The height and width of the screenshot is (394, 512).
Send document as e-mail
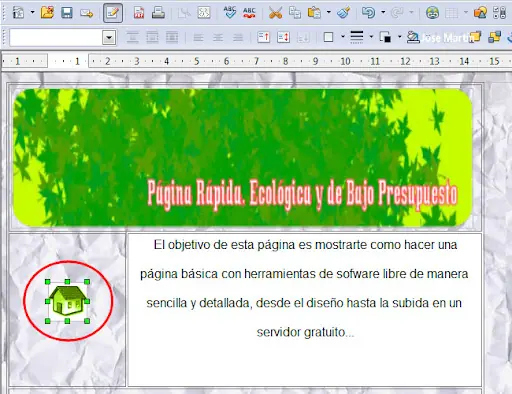pos(86,13)
